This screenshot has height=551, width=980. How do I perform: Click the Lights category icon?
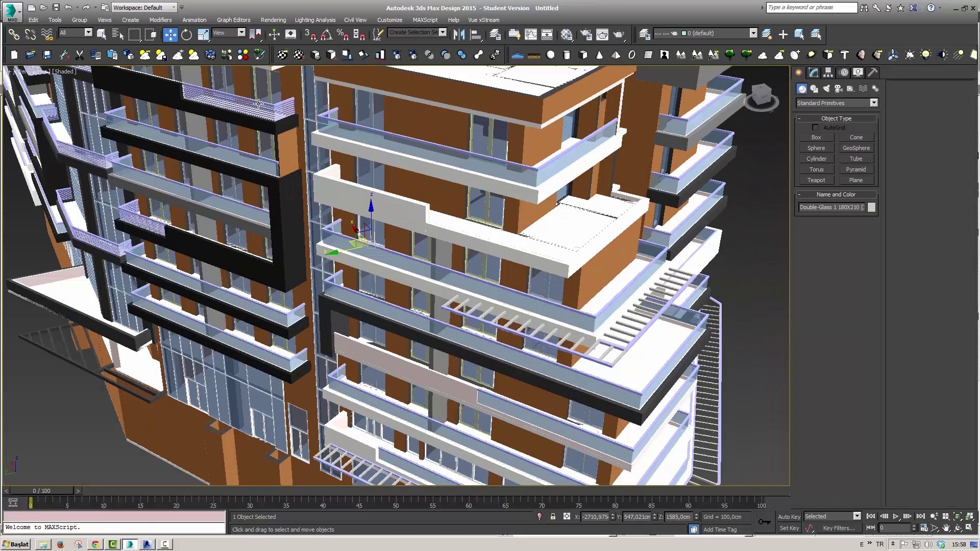[x=826, y=89]
